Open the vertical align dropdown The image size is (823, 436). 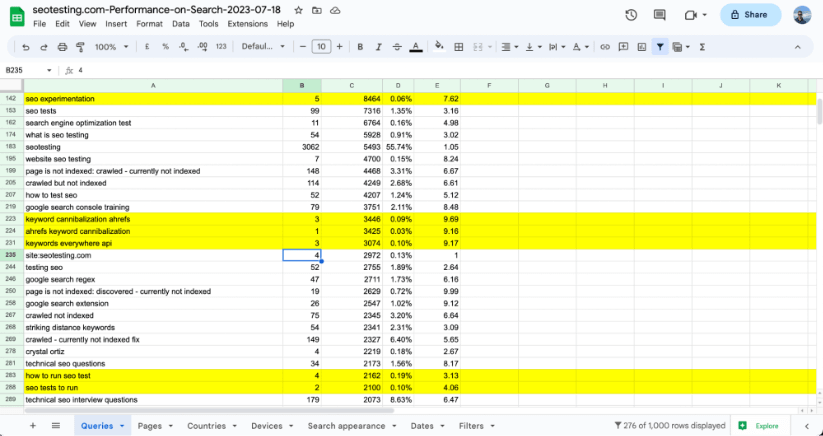(x=533, y=47)
